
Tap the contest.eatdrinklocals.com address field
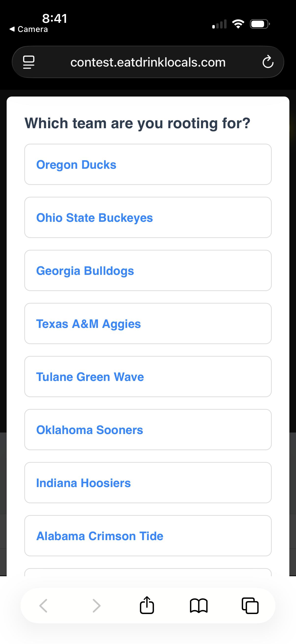148,62
